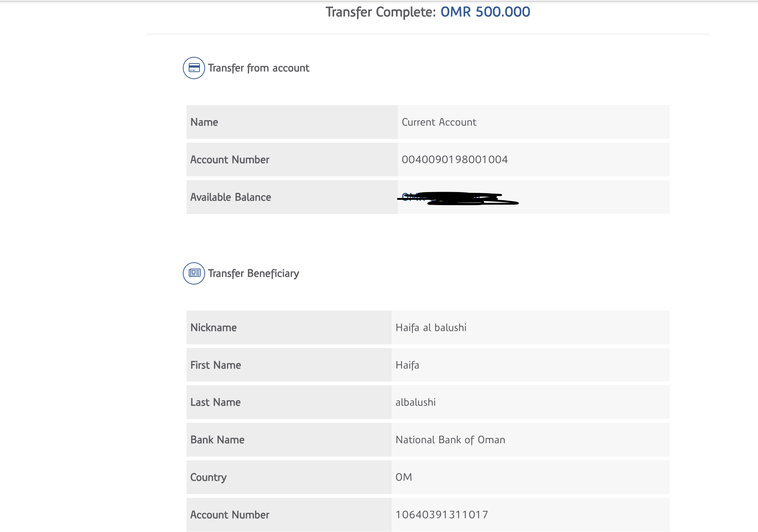Select the Transfer from account heading
This screenshot has width=758, height=532.
click(259, 68)
